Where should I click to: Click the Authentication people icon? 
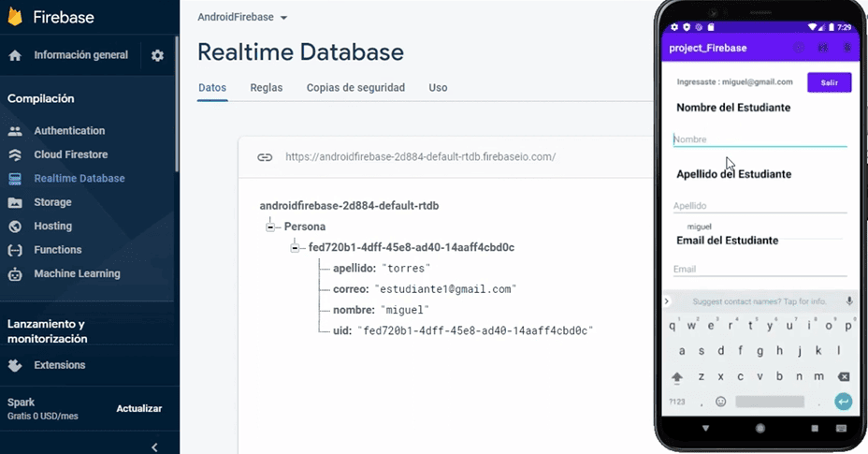point(15,131)
